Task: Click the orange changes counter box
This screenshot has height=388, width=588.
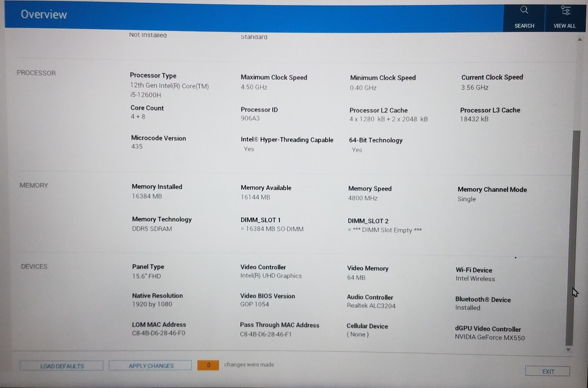Action: (208, 365)
